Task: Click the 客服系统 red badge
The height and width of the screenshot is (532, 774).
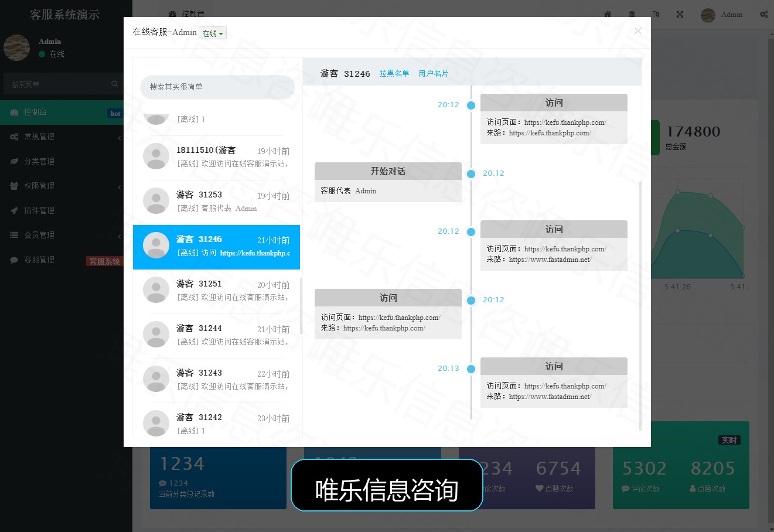Action: click(x=104, y=261)
